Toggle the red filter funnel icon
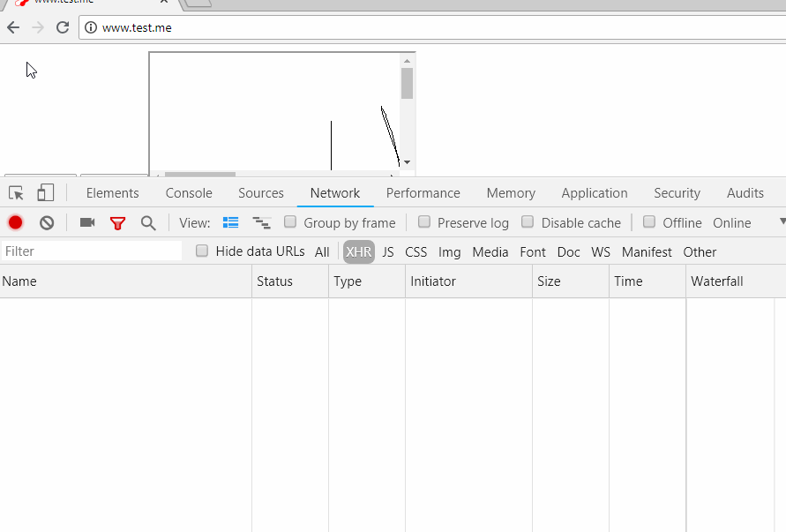 pos(117,223)
